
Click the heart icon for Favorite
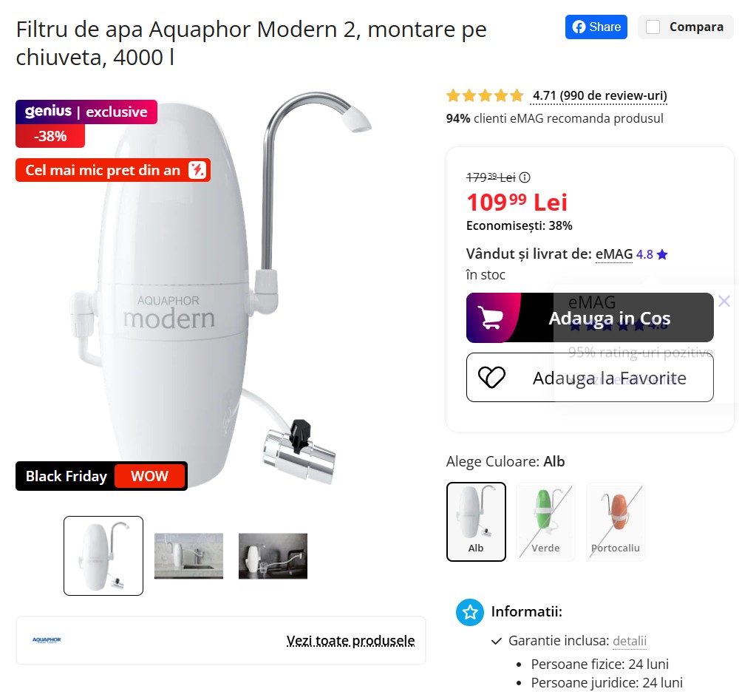(491, 378)
